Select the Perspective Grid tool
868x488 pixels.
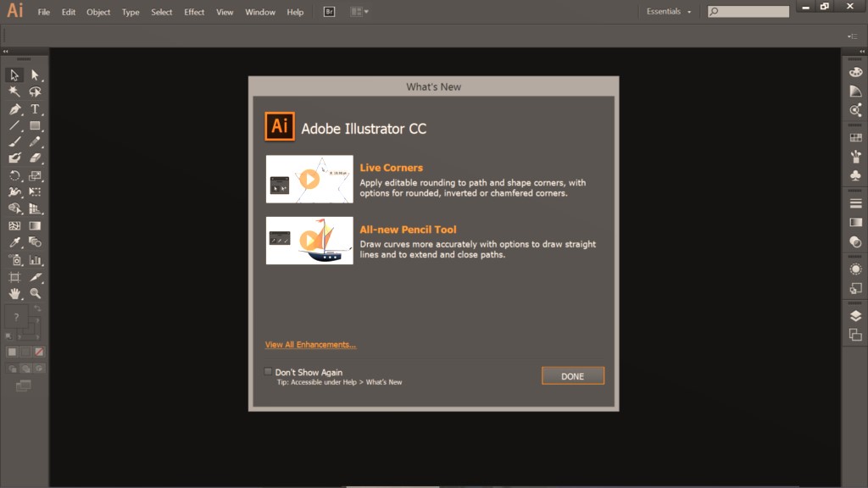pyautogui.click(x=35, y=208)
